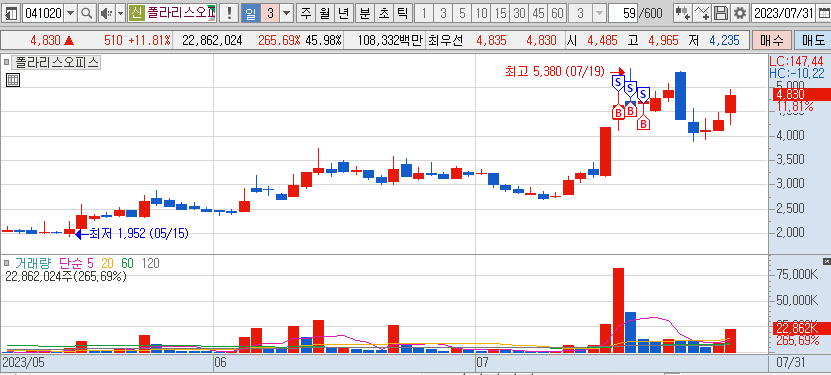831x375 pixels.
Task: Click the 매도 sell button
Action: (x=811, y=40)
